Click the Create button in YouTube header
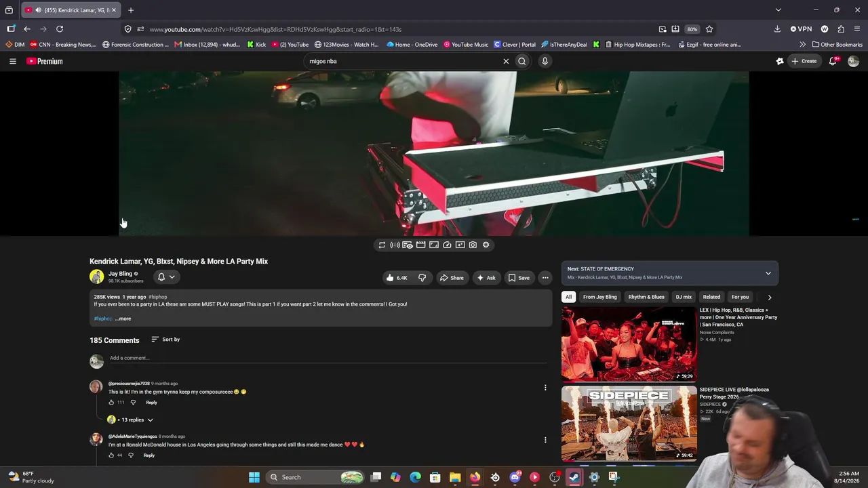 [x=804, y=61]
